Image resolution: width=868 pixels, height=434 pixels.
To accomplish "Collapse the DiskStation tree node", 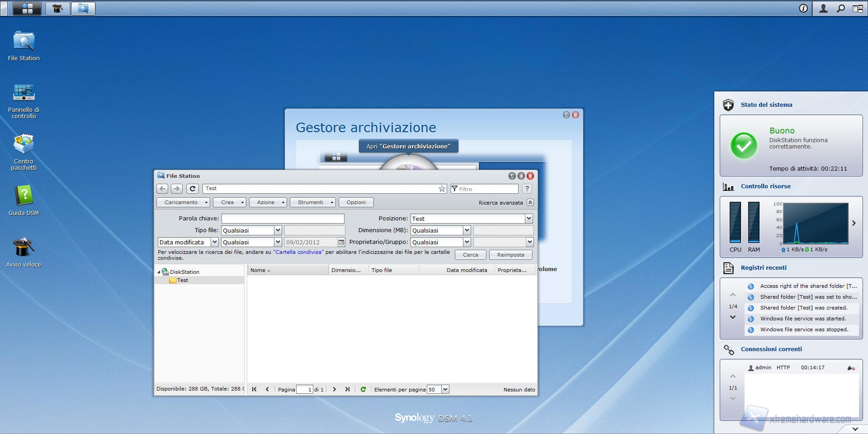I will tap(159, 272).
